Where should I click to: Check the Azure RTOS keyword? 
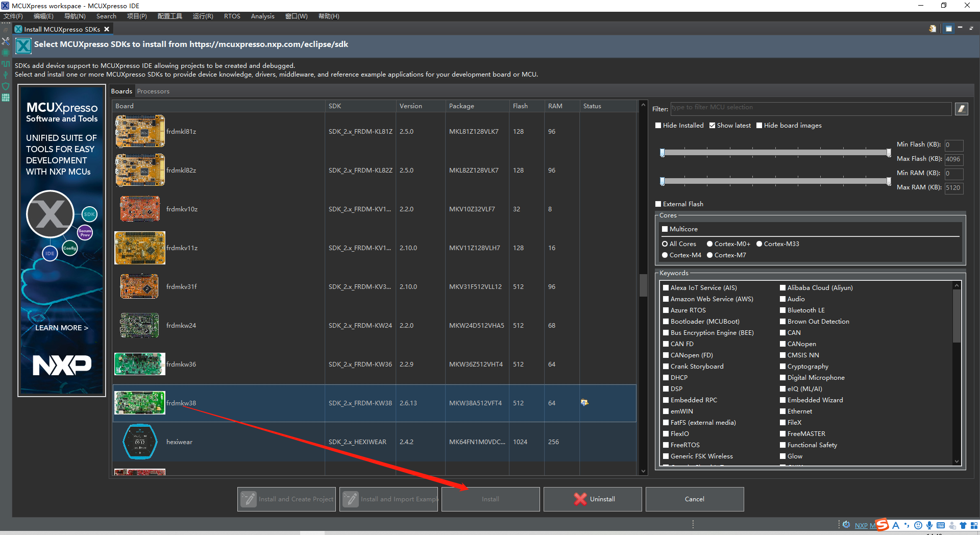(x=666, y=310)
